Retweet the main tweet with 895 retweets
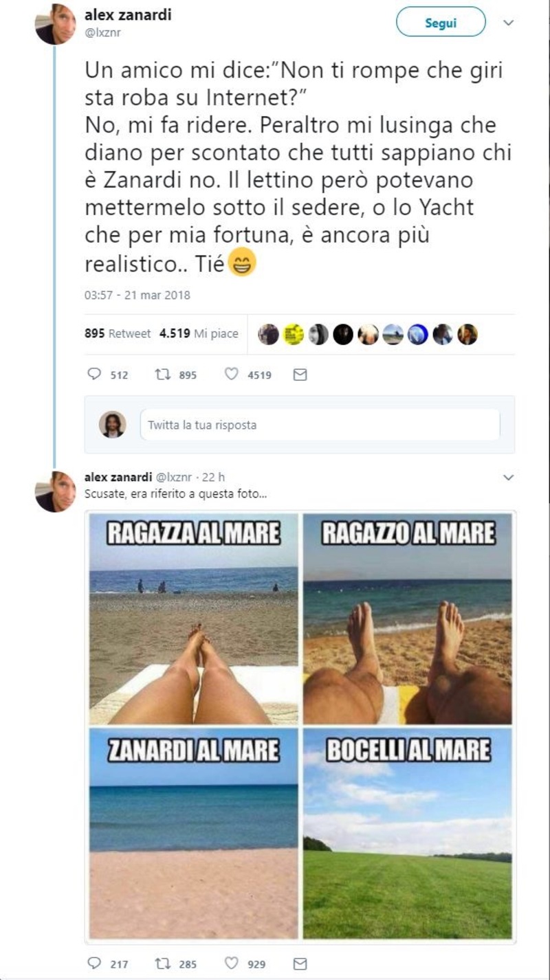The image size is (550, 980). [x=163, y=375]
